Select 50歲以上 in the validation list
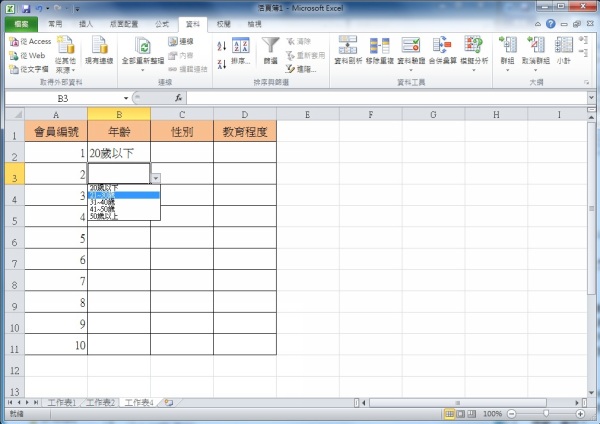 pos(105,216)
